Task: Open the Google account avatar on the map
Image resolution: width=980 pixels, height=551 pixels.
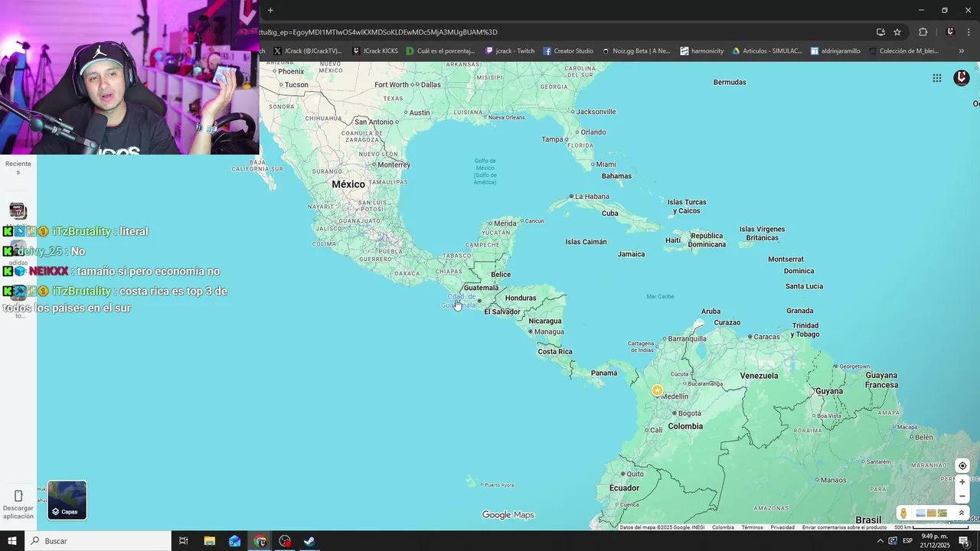Action: pyautogui.click(x=962, y=78)
